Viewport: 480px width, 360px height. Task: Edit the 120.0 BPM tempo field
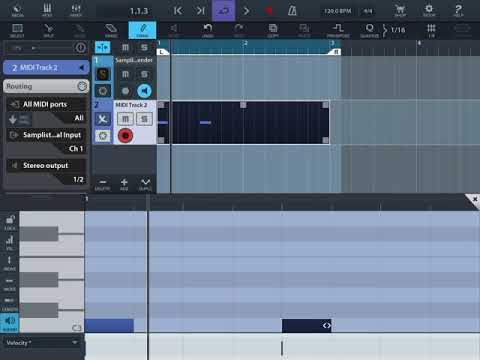pos(337,11)
